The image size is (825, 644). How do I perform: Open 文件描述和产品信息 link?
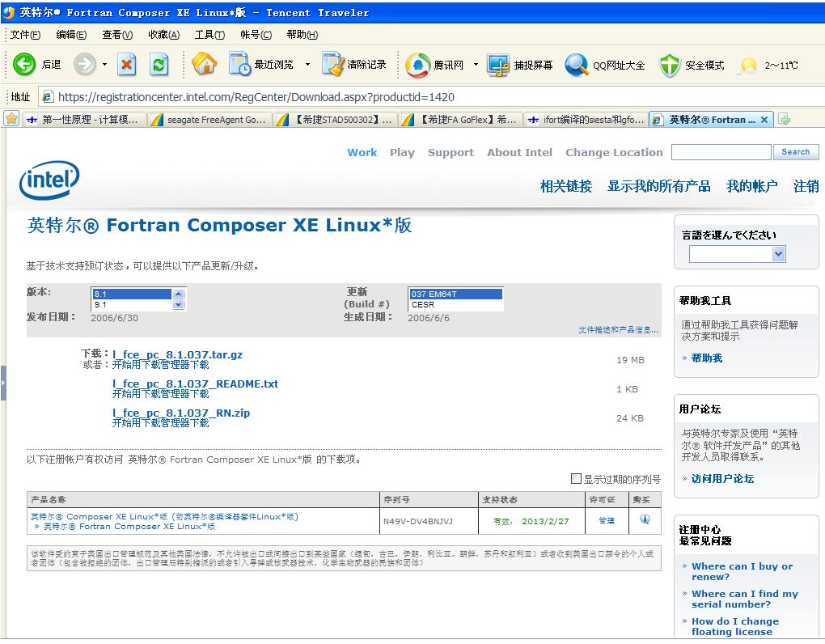[618, 330]
